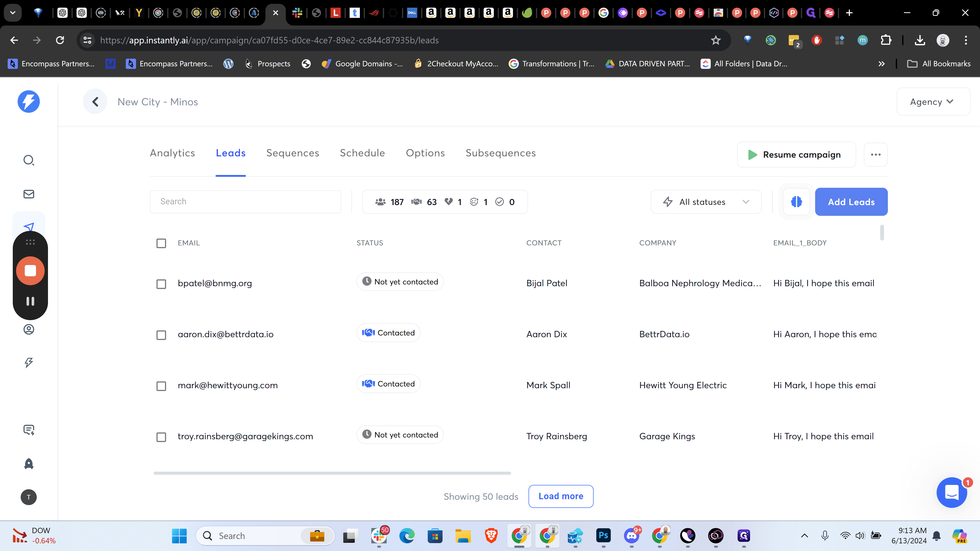
Task: Expand the hidden bookmarks chevron
Action: pyautogui.click(x=881, y=64)
